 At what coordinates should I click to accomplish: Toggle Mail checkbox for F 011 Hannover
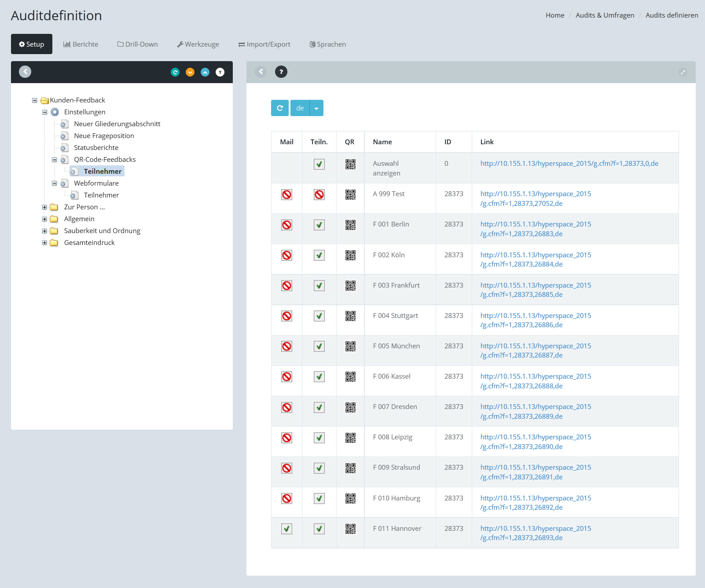pyautogui.click(x=286, y=529)
